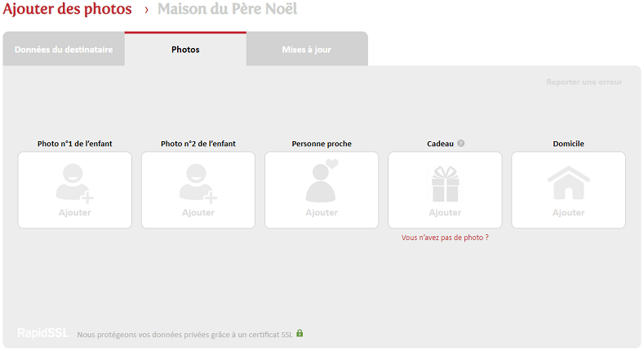644x351 pixels.
Task: Click the gift box icon
Action: click(445, 184)
